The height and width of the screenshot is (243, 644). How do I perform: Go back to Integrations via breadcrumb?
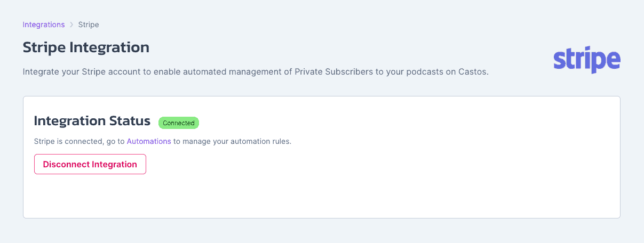(44, 25)
